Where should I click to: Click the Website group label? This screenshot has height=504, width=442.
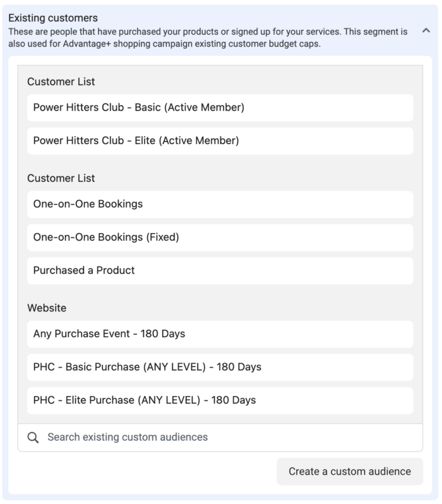[x=47, y=308]
